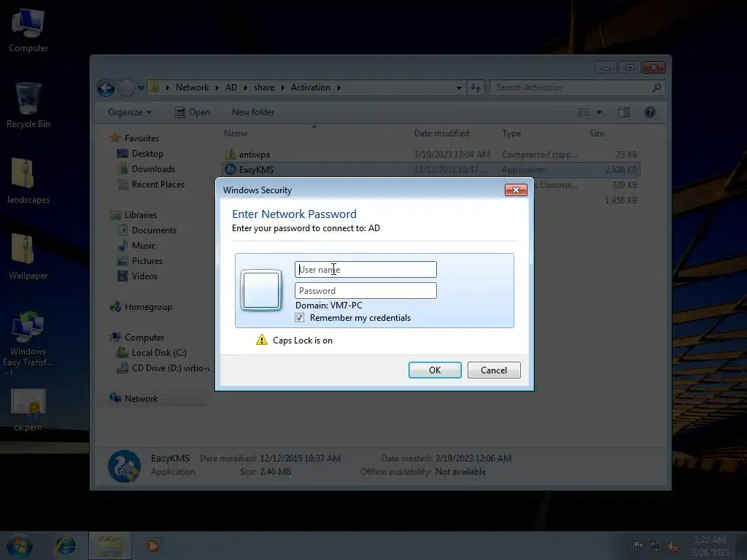747x560 pixels.
Task: Click the User name input field
Action: (x=365, y=270)
